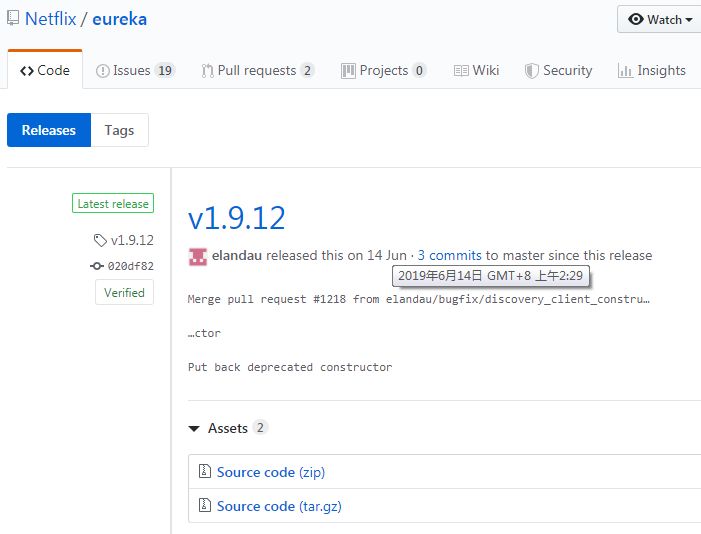Open the Wiki tab
The height and width of the screenshot is (534, 701).
click(476, 70)
